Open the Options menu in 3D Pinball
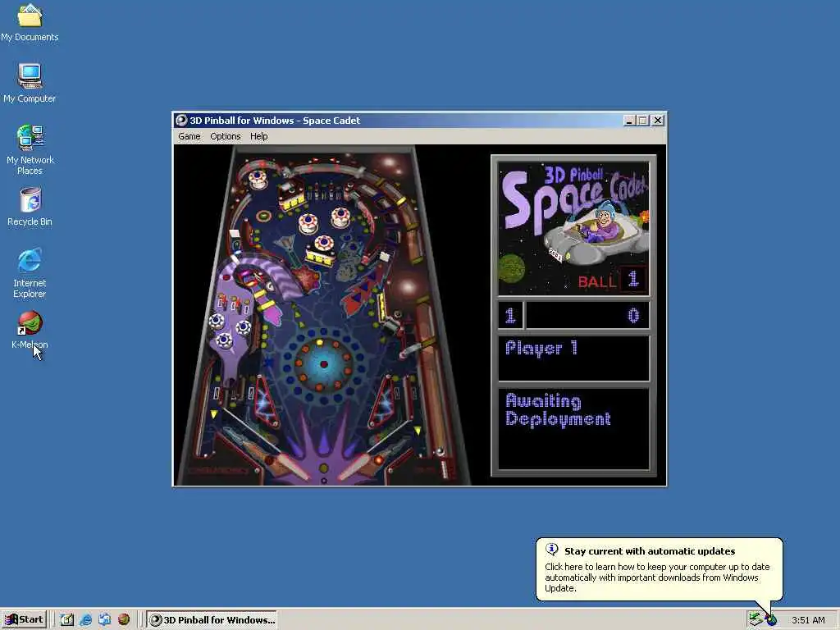 point(225,137)
